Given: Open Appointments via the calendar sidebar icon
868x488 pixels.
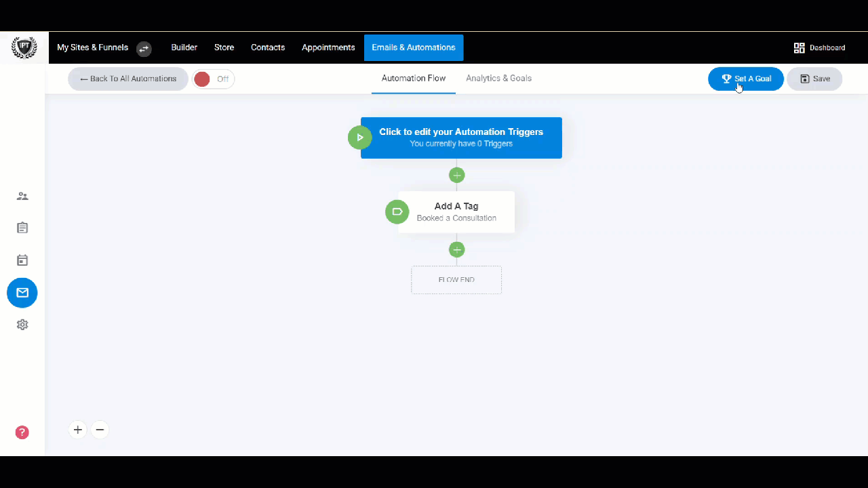Looking at the screenshot, I should click(x=22, y=260).
